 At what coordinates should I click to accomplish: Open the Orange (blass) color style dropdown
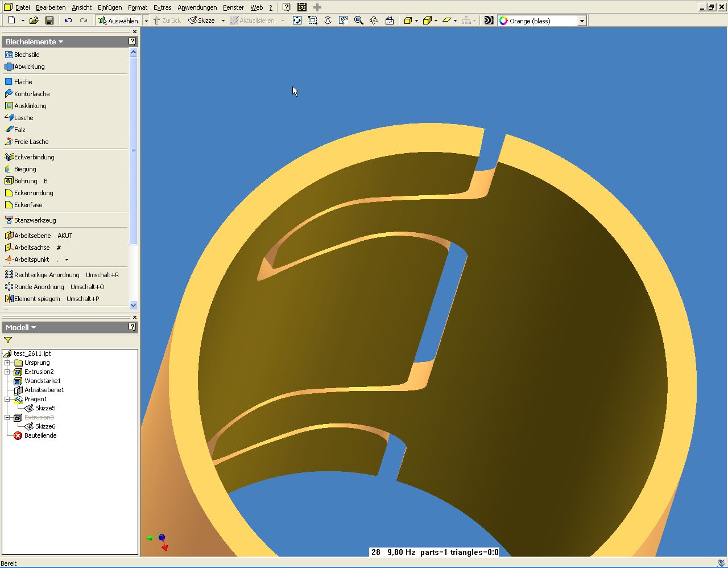[x=581, y=21]
